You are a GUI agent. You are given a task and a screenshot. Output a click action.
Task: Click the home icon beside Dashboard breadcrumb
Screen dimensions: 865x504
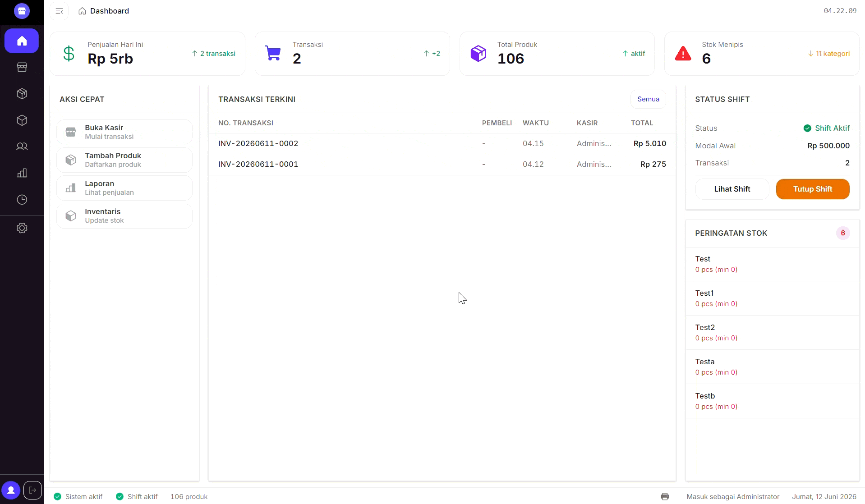click(82, 11)
